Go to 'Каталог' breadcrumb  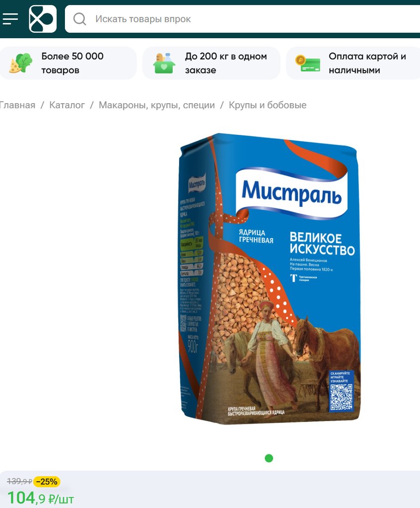point(67,105)
